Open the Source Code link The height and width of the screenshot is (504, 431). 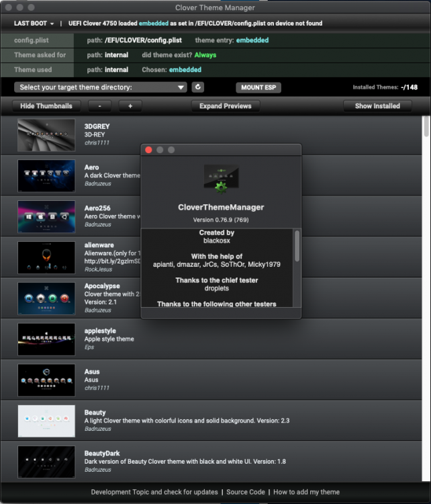point(246,492)
